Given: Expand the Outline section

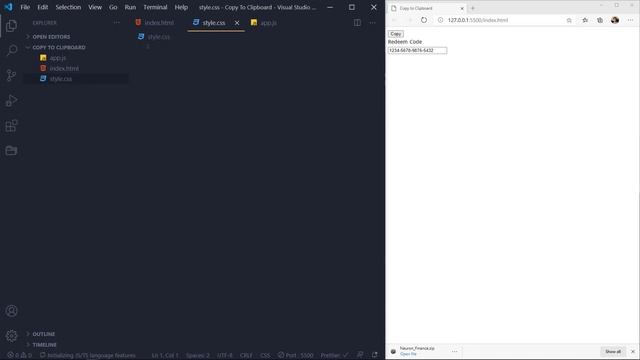Looking at the screenshot, I should pos(44,334).
